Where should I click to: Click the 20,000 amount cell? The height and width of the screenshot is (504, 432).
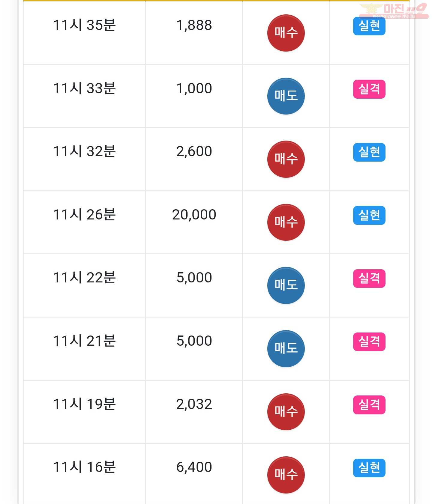194,222
